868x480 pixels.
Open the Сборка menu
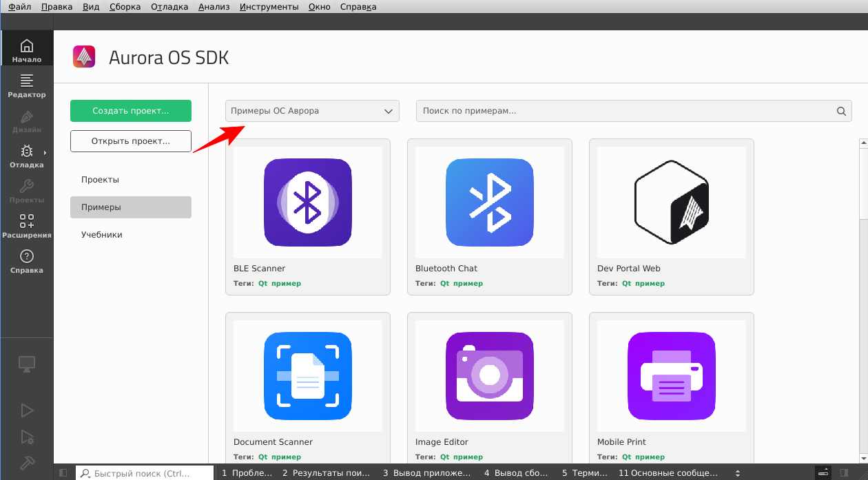tap(125, 7)
